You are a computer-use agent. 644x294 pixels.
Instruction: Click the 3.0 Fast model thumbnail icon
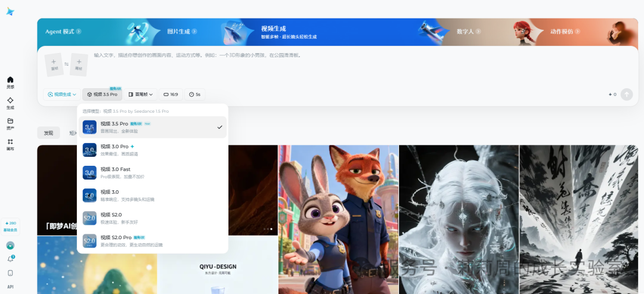[x=89, y=172]
